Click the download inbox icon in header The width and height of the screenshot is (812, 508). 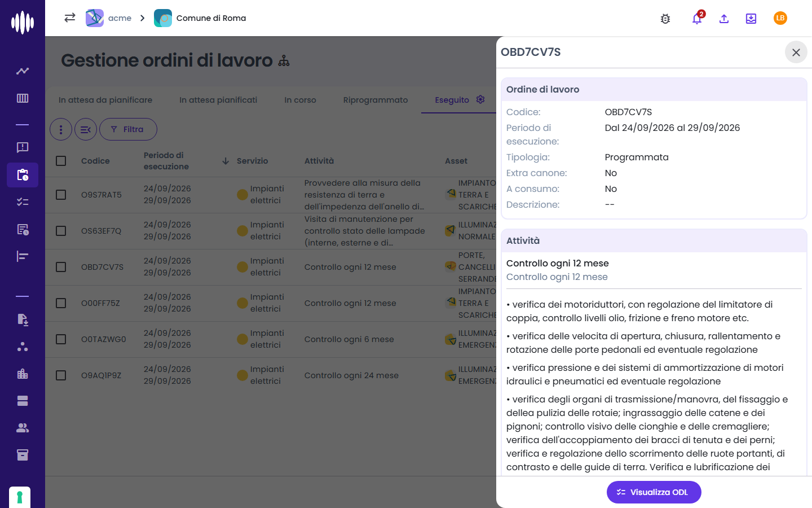click(x=751, y=19)
